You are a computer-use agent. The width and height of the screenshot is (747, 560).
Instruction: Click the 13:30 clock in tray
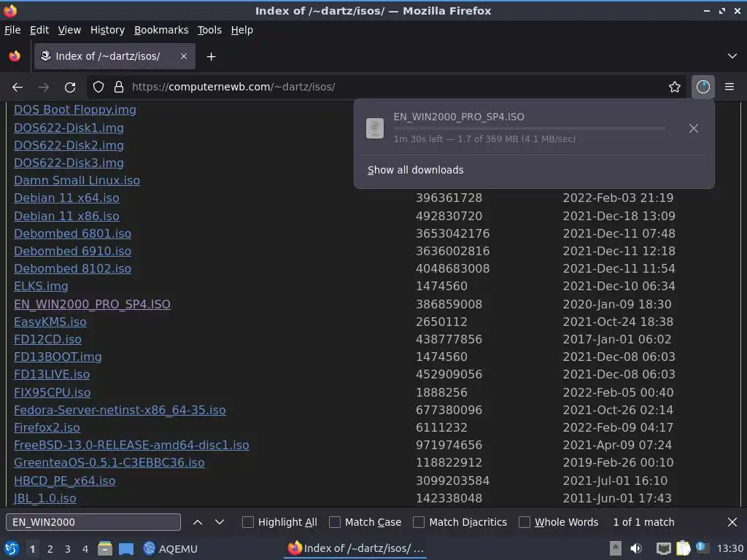[729, 549]
